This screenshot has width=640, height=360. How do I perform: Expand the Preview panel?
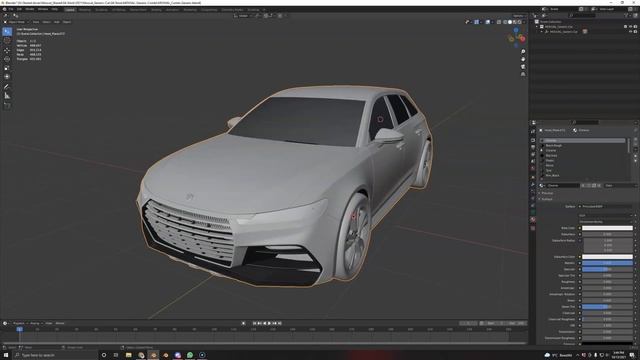547,193
